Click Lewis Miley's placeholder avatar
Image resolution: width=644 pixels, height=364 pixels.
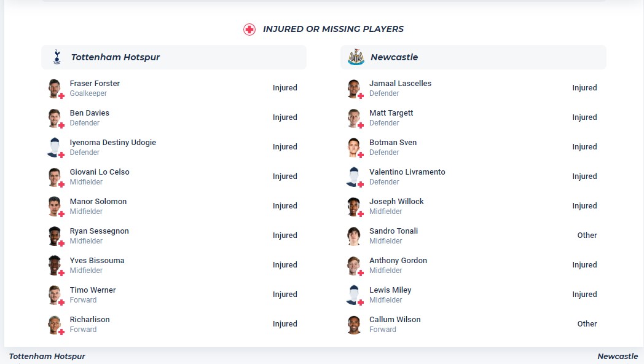click(354, 295)
